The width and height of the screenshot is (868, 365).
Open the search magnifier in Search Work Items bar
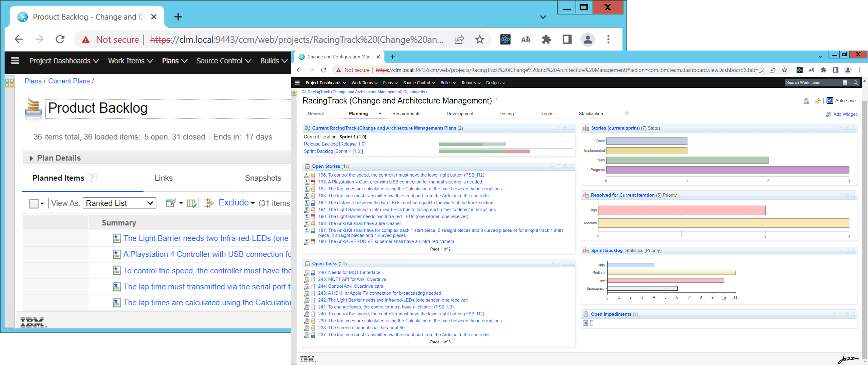tap(857, 82)
